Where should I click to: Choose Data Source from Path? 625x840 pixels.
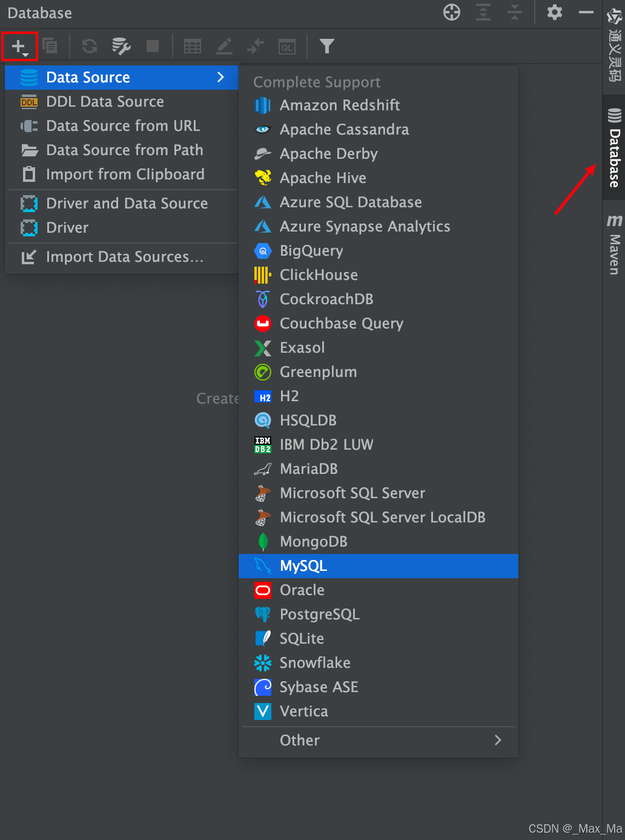[122, 150]
